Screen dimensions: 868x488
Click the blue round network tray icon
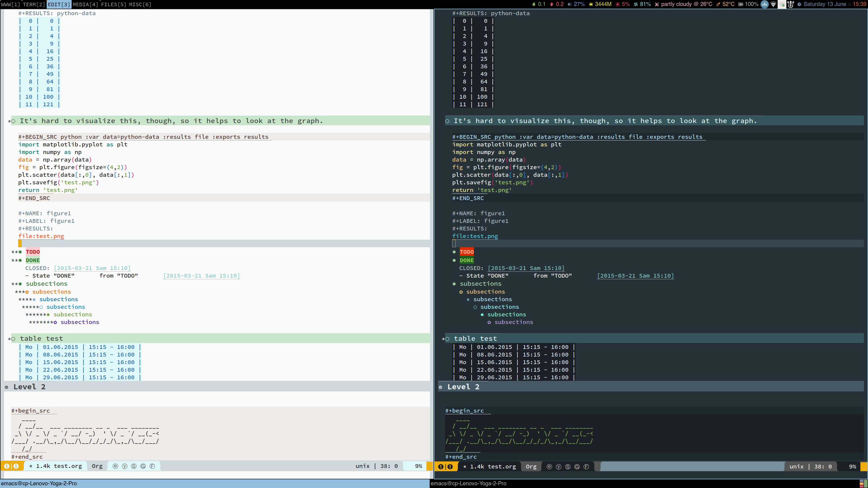[x=765, y=4]
